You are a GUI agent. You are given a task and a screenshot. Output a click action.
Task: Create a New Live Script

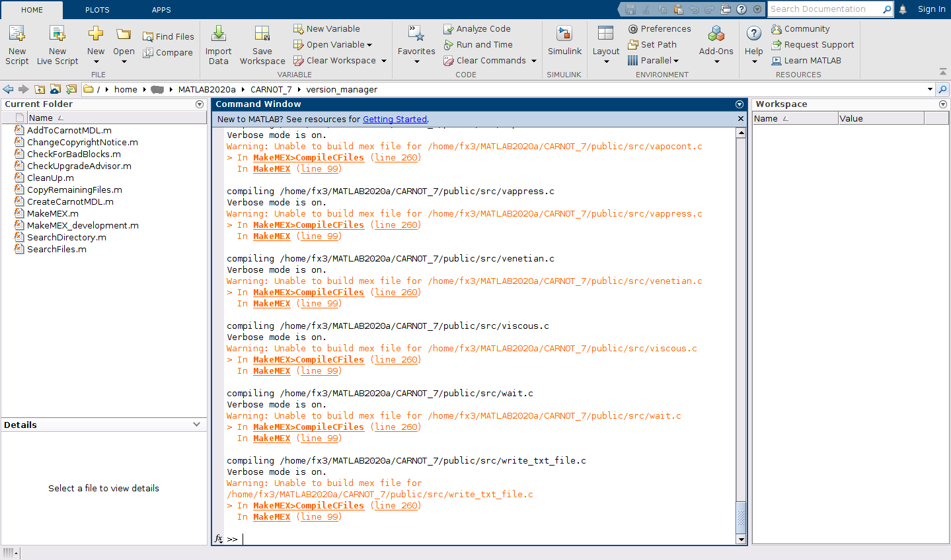(57, 34)
